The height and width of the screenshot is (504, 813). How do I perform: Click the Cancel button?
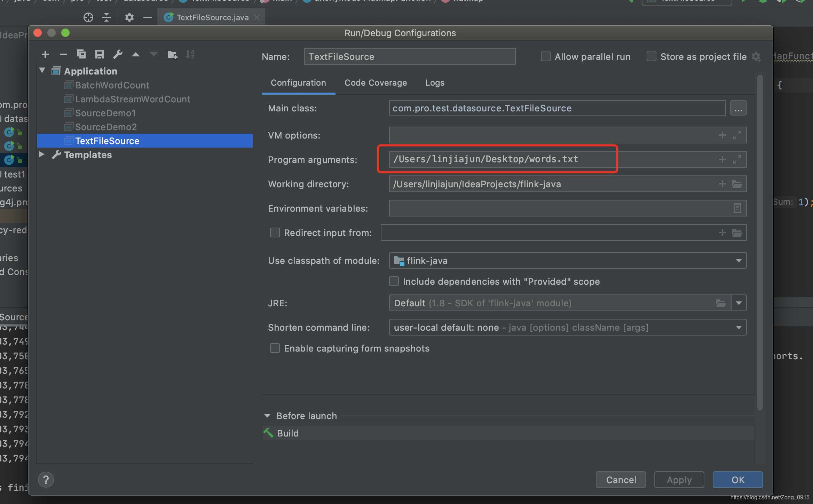coord(619,479)
